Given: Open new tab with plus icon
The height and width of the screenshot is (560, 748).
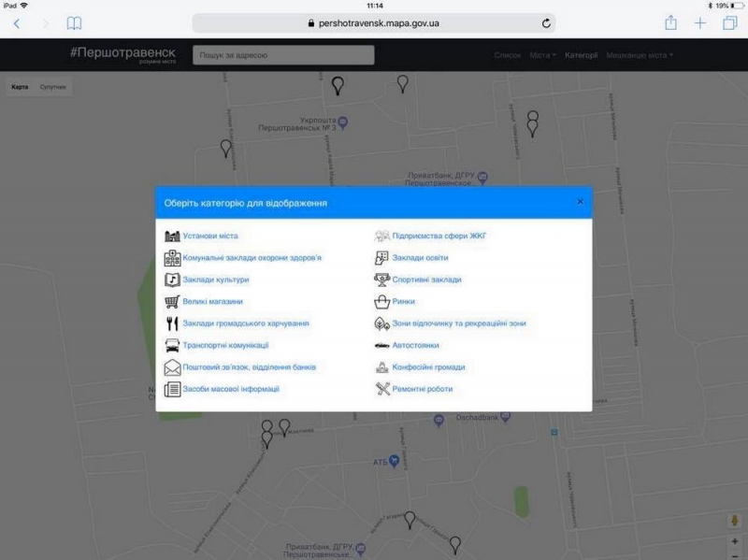Looking at the screenshot, I should point(700,23).
